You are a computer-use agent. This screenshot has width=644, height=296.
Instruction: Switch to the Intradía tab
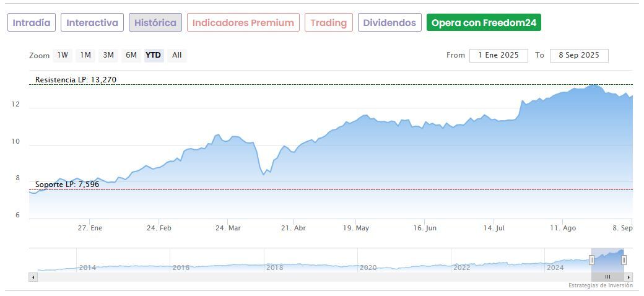click(x=32, y=23)
